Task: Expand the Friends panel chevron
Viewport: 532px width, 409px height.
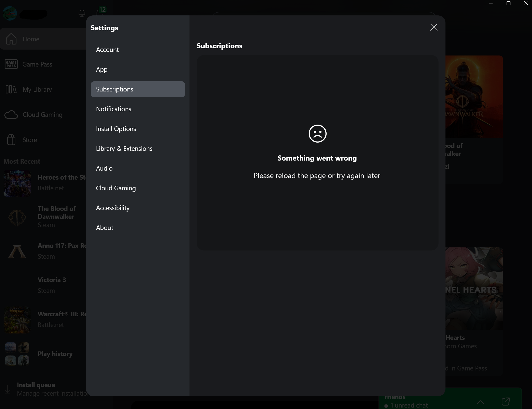Action: click(480, 402)
